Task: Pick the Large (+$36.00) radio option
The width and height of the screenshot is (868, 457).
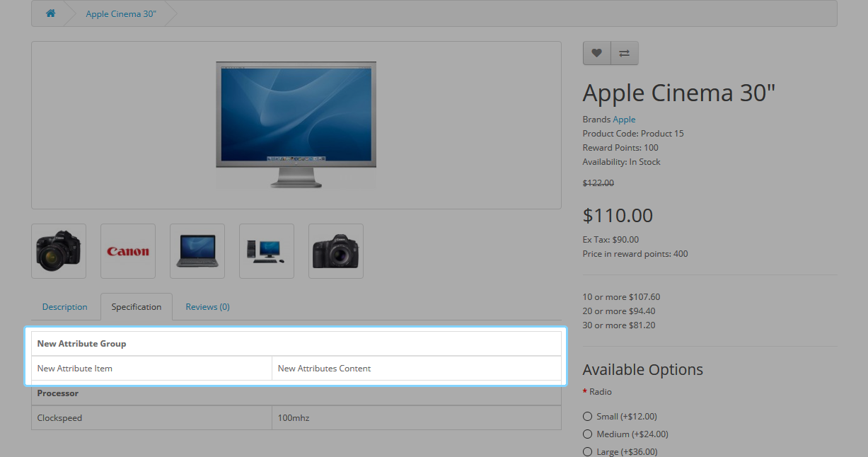Action: point(587,452)
